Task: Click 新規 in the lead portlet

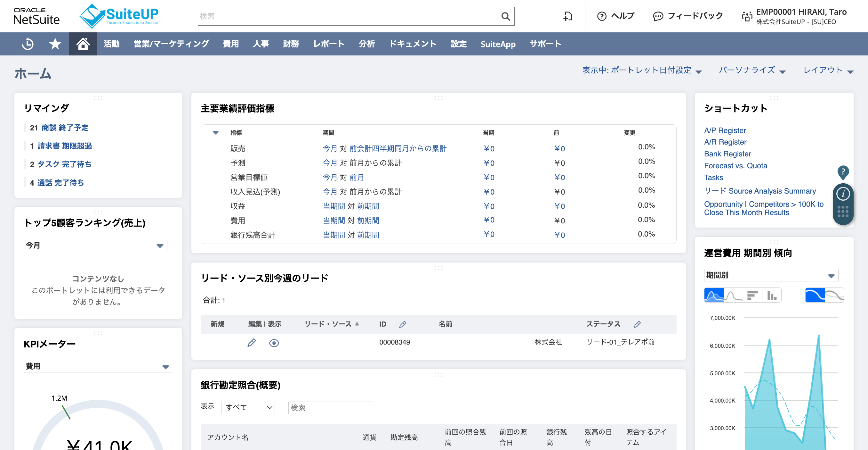Action: [217, 324]
